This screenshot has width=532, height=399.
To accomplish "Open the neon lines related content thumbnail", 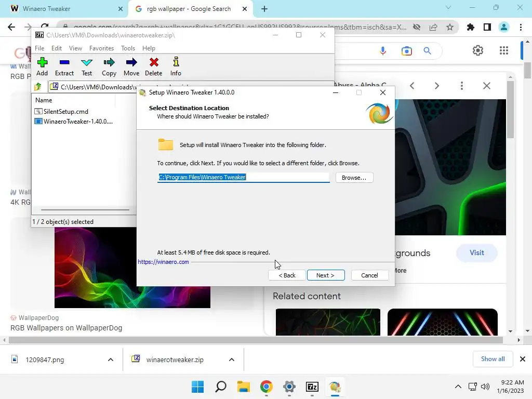I will (443, 322).
